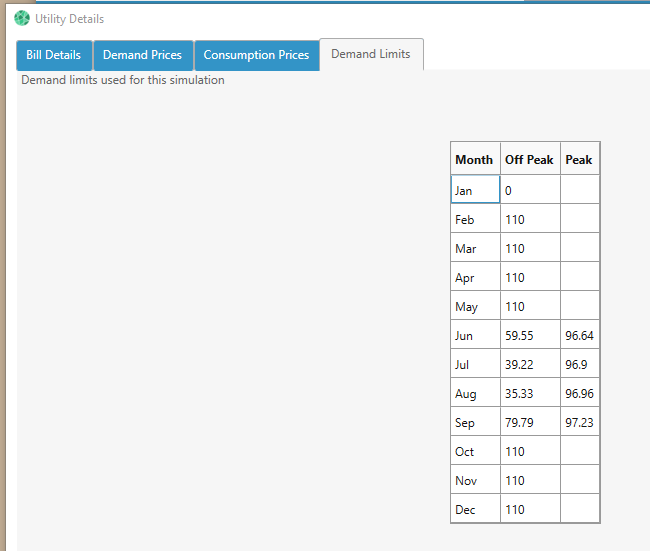Click July Peak value 96.9
The width and height of the screenshot is (650, 551).
(x=580, y=365)
